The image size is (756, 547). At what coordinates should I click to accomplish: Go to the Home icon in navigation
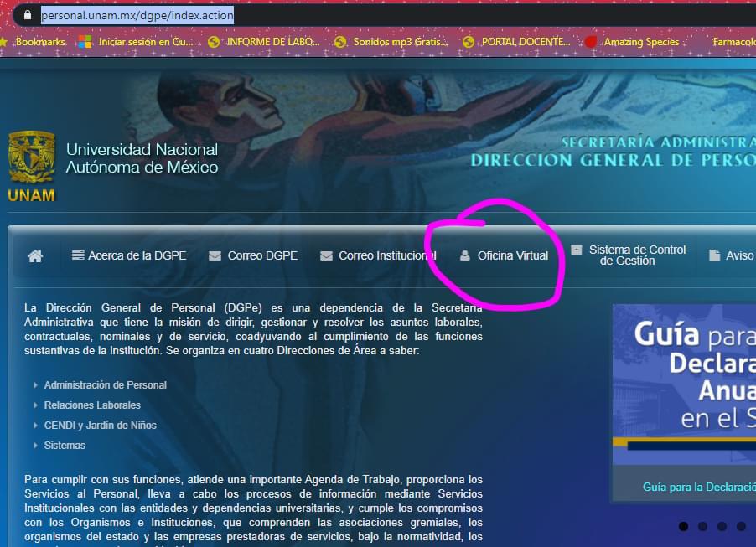tap(35, 256)
